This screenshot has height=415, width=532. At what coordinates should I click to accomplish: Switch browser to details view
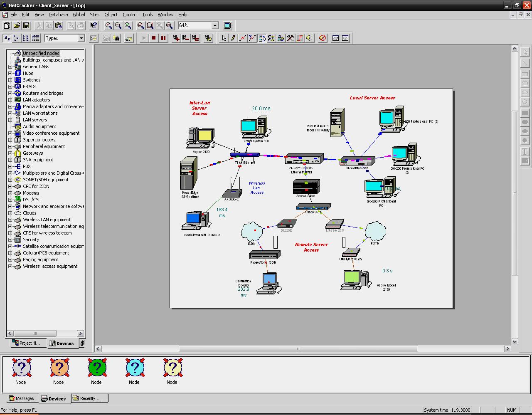36,38
